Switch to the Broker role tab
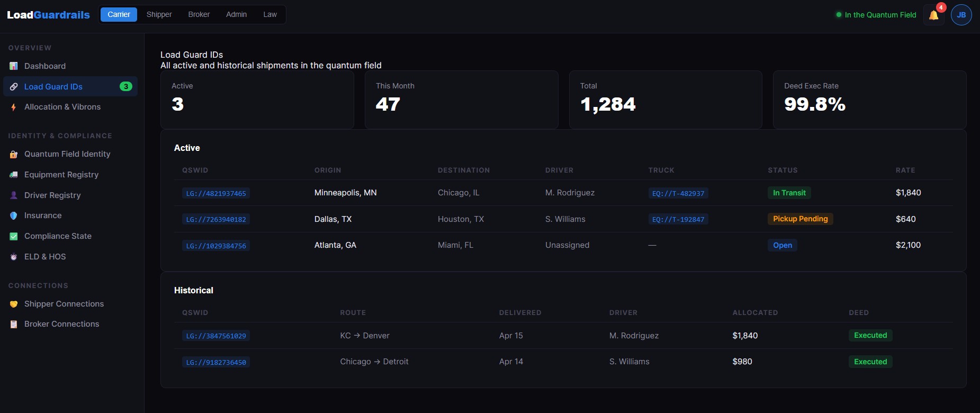 [199, 14]
